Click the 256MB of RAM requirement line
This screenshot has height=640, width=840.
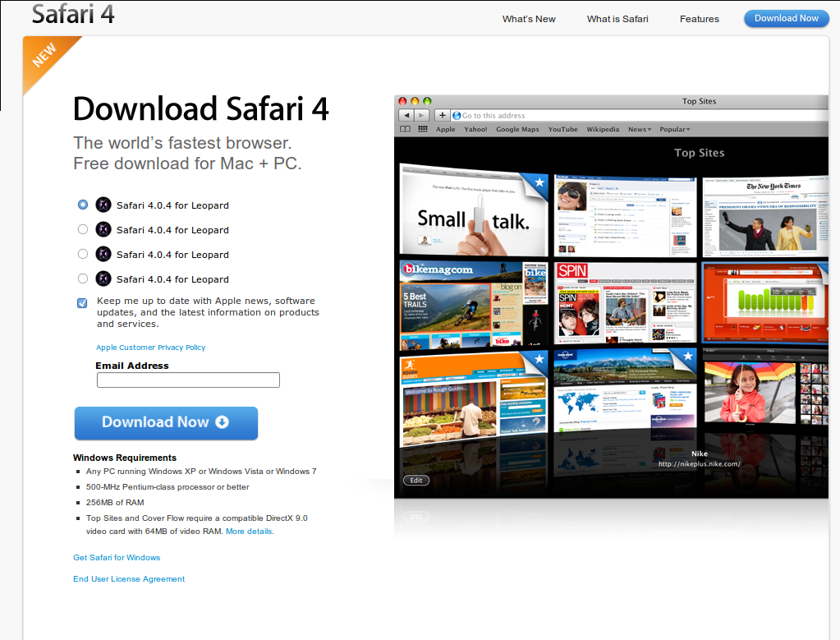tap(115, 502)
